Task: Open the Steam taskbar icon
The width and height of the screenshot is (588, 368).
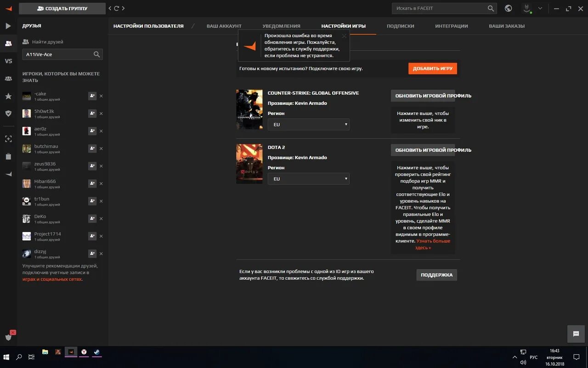Action: [97, 352]
